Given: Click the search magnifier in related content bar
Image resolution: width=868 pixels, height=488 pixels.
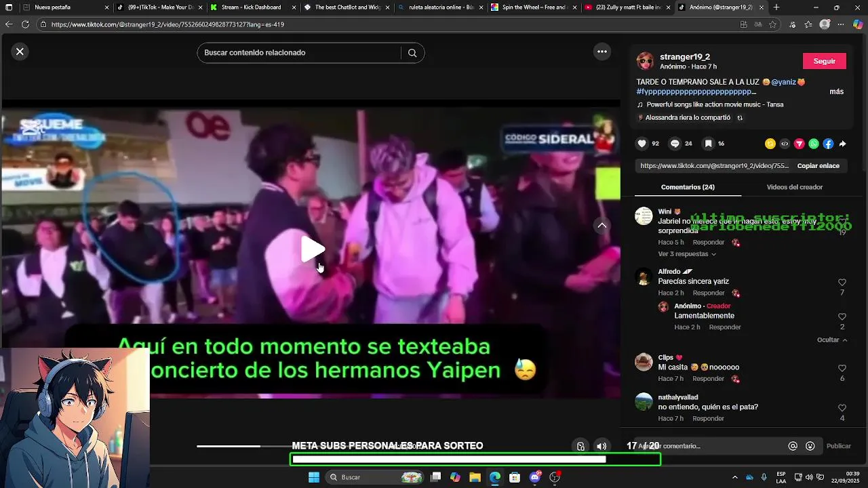Looking at the screenshot, I should point(412,53).
